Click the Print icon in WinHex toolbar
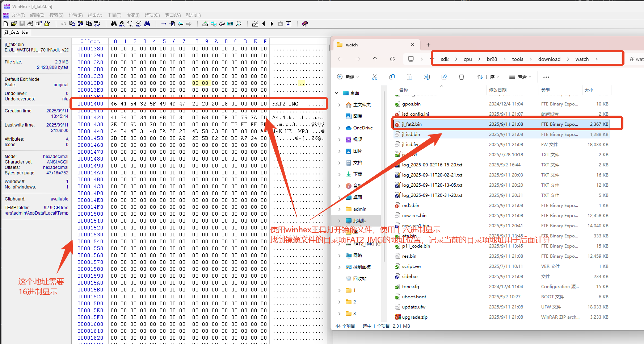 pyautogui.click(x=30, y=24)
